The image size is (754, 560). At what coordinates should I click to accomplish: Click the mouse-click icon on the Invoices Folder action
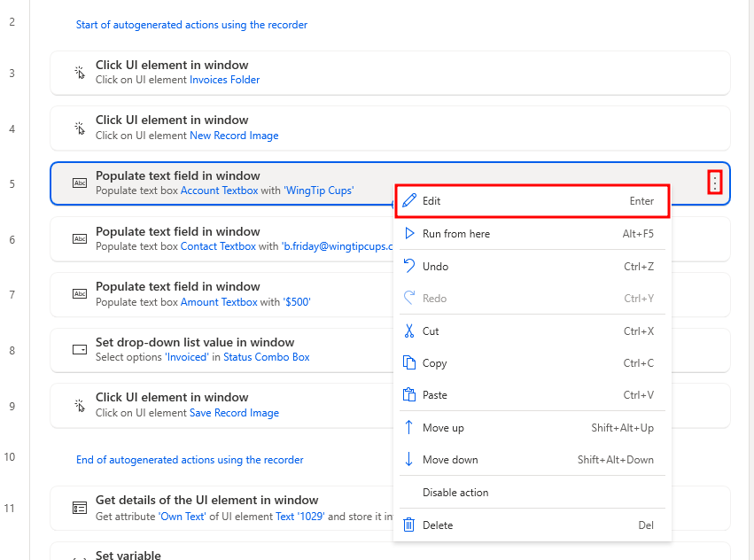tap(78, 72)
